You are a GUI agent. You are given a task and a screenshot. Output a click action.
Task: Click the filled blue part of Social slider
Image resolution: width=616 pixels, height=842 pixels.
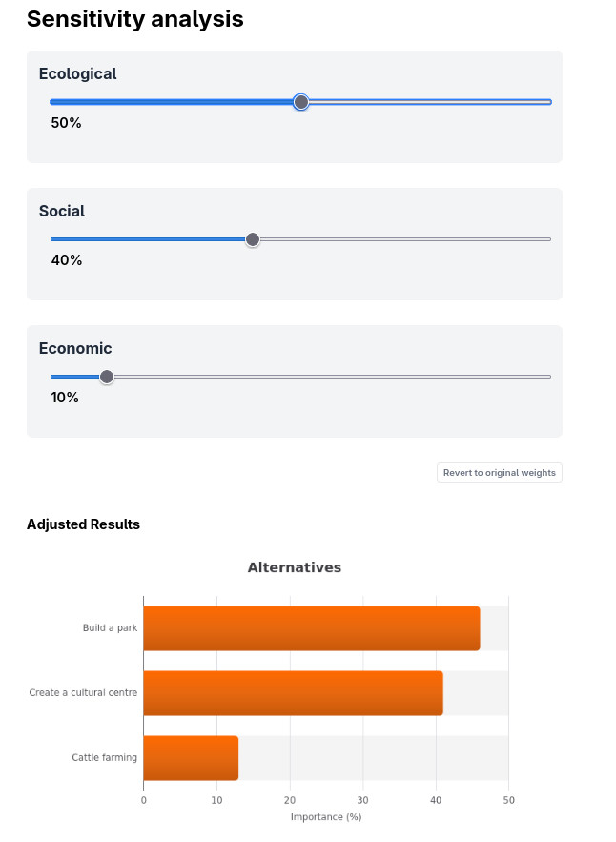click(x=148, y=239)
